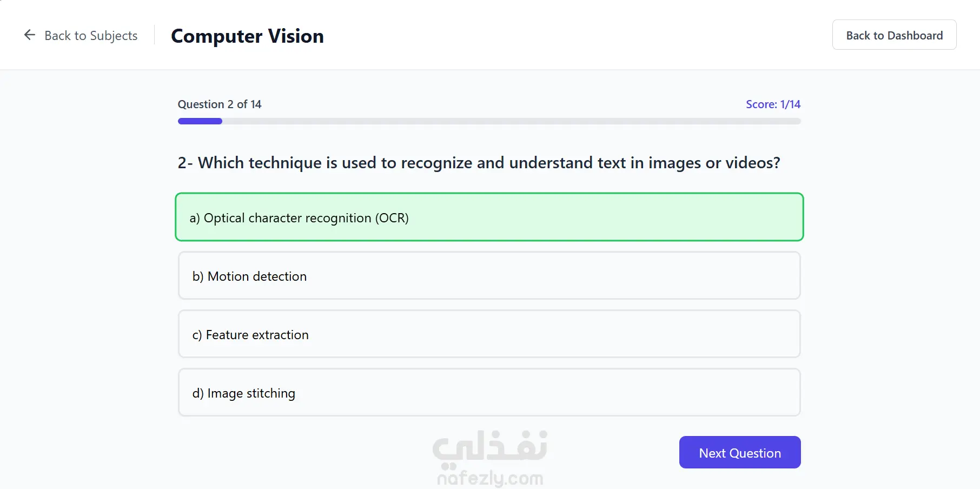This screenshot has height=489, width=980.
Task: Click the "2-" question number prefix
Action: [x=184, y=163]
